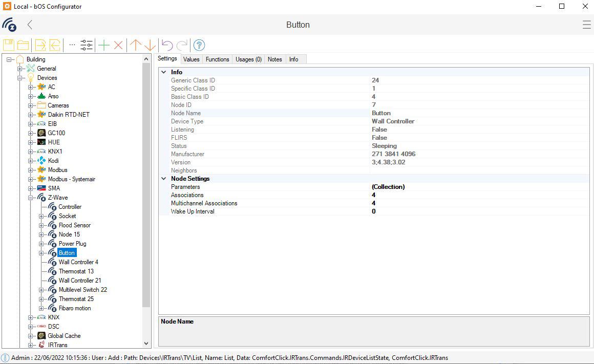594x364 pixels.
Task: Select the Node 15 tree item
Action: 69,234
